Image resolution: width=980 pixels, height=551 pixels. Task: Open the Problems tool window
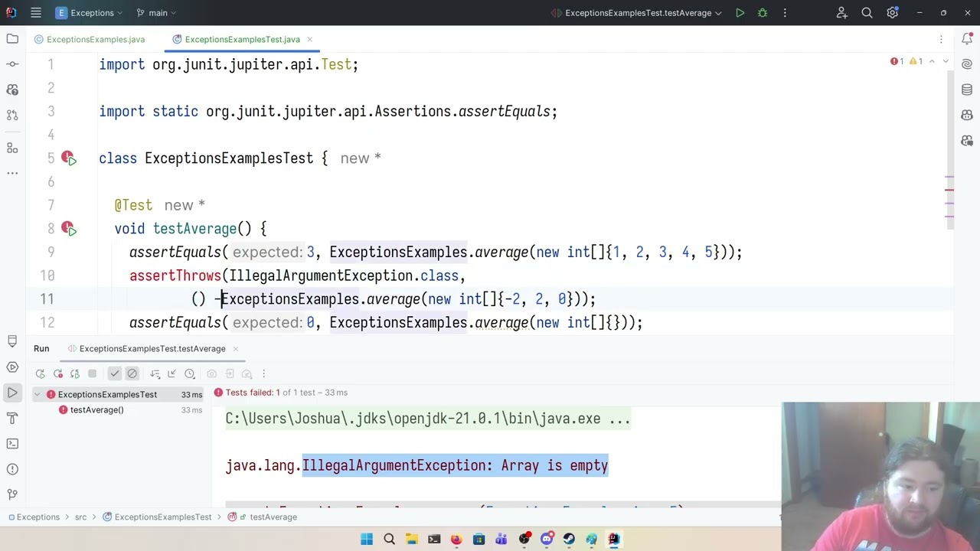(x=12, y=469)
